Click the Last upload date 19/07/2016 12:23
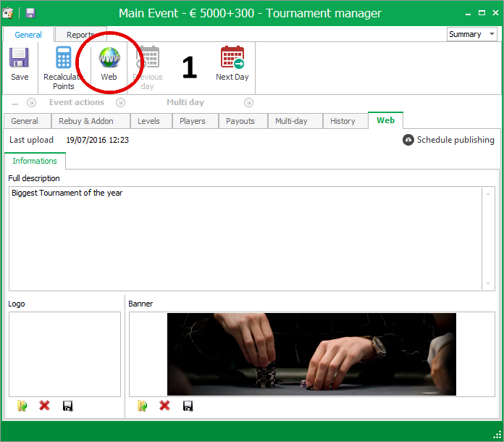This screenshot has width=504, height=442. click(97, 140)
